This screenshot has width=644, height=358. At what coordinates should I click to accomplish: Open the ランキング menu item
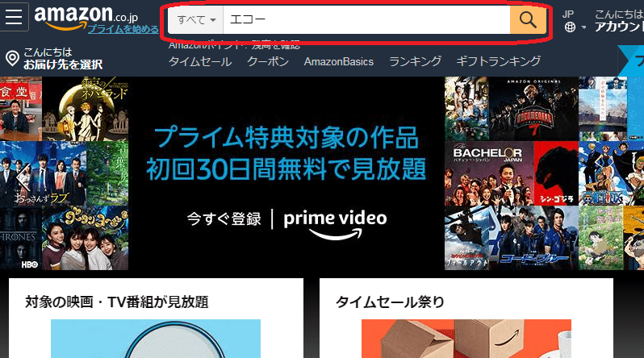[416, 61]
